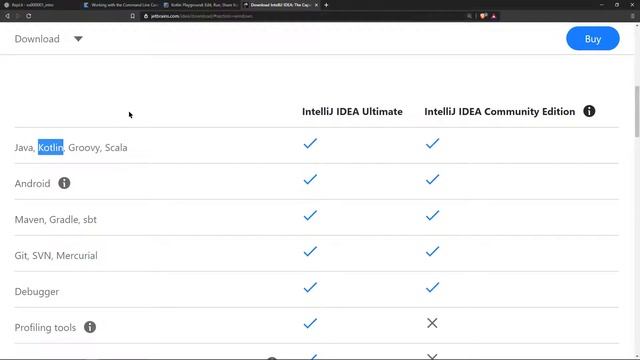This screenshot has height=360, width=640.
Task: Click the Maven, Gradle, sbt row label
Action: click(56, 220)
